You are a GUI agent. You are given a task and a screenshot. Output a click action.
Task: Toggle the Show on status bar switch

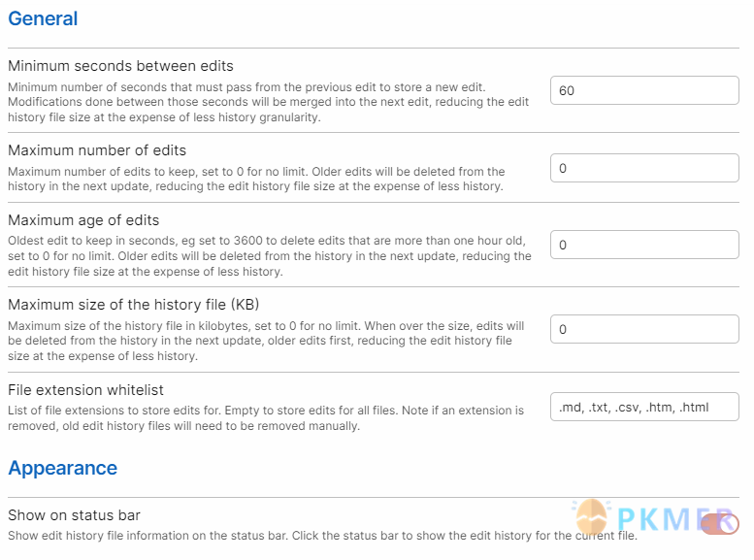pos(719,523)
